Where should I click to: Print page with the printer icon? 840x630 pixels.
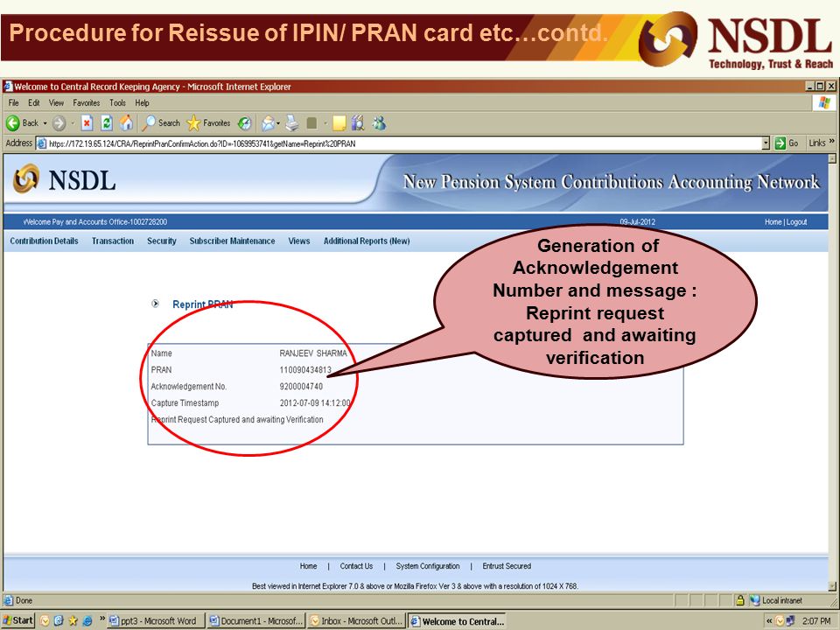pyautogui.click(x=292, y=123)
